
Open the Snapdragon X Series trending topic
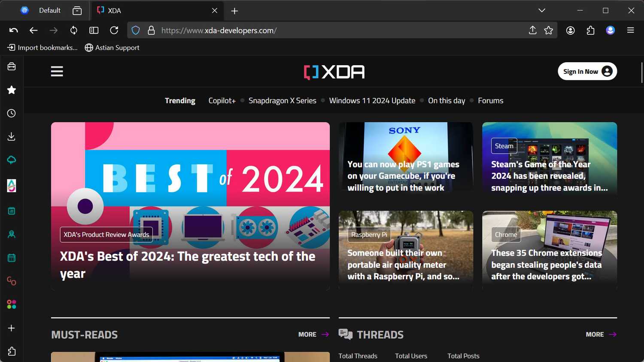tap(283, 100)
